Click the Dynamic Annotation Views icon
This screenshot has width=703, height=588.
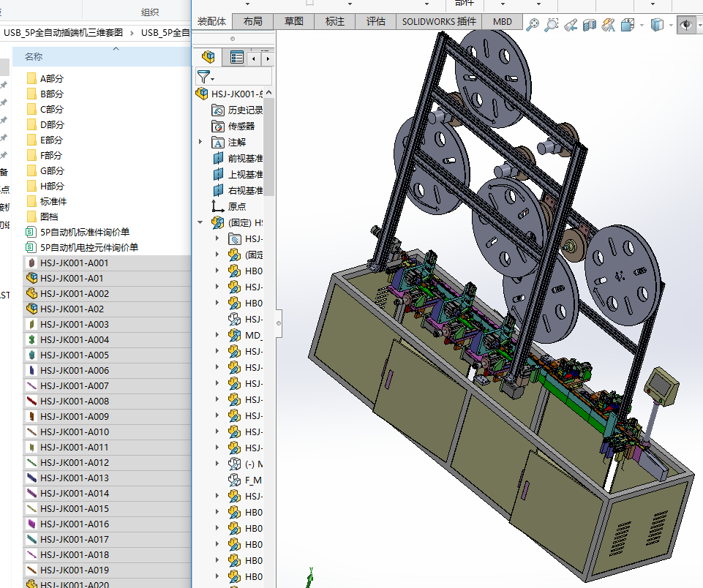click(609, 25)
